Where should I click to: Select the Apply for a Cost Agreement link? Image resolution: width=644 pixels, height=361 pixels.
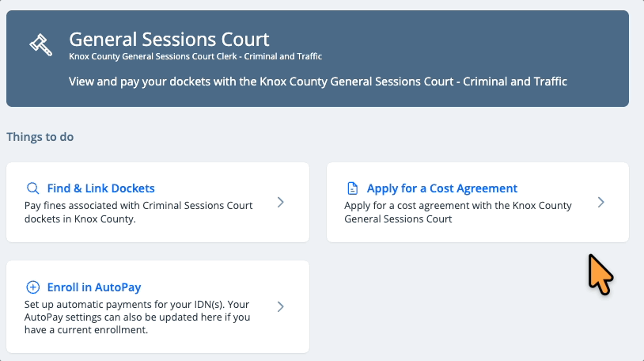click(441, 188)
